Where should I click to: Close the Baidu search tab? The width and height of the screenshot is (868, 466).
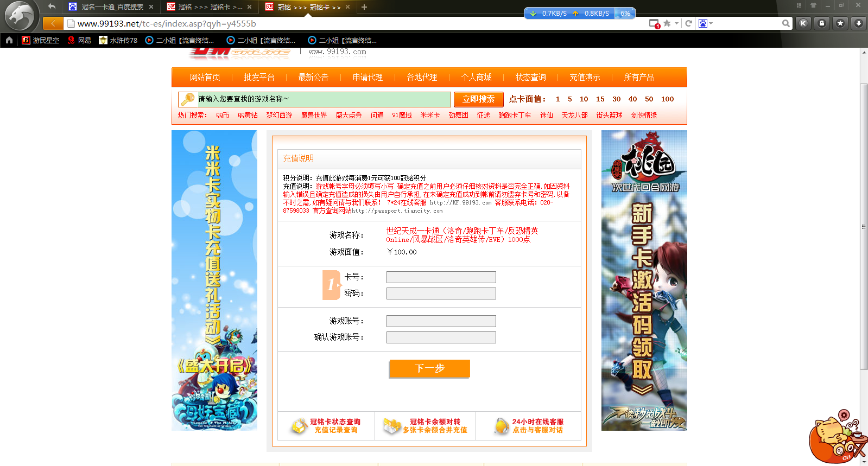pos(151,7)
